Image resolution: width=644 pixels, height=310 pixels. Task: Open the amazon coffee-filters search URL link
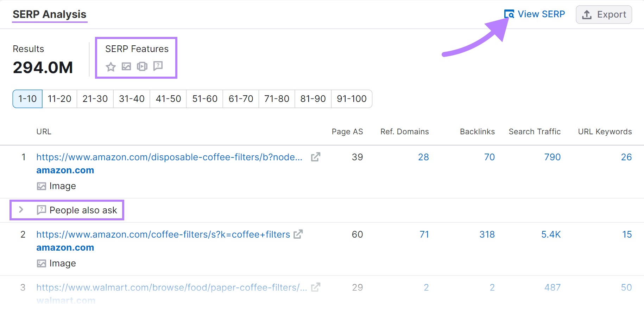click(163, 234)
